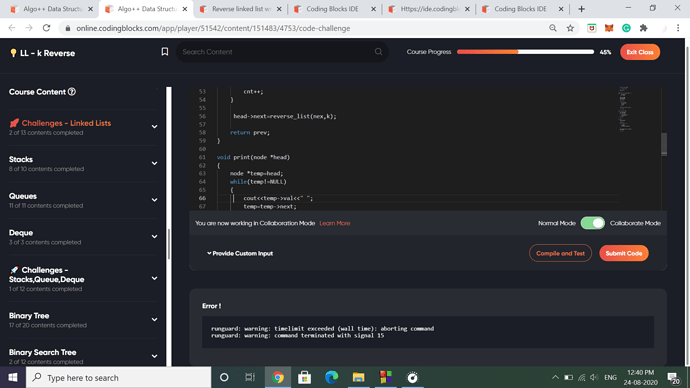Toggle Normal/Collaborate Mode switch
The image size is (690, 388).
click(x=593, y=223)
